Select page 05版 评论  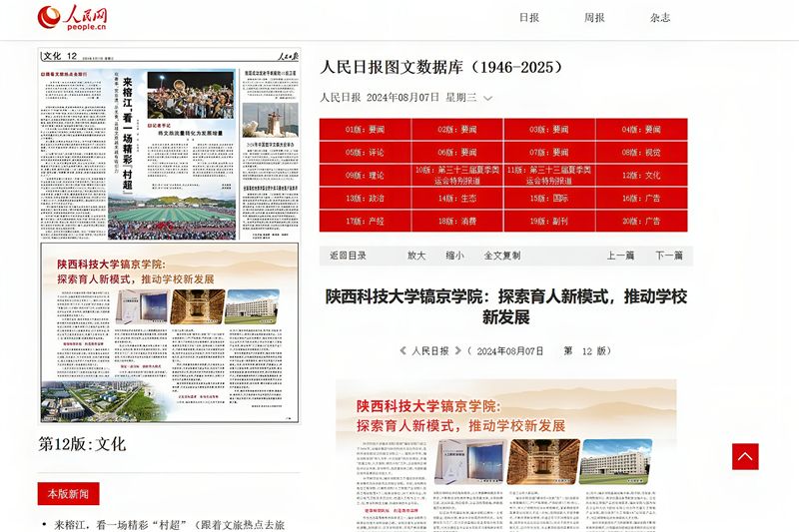(365, 153)
